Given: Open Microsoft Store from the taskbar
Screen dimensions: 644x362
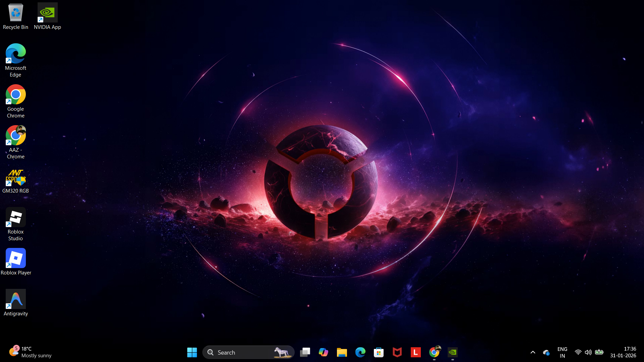Looking at the screenshot, I should 379,352.
